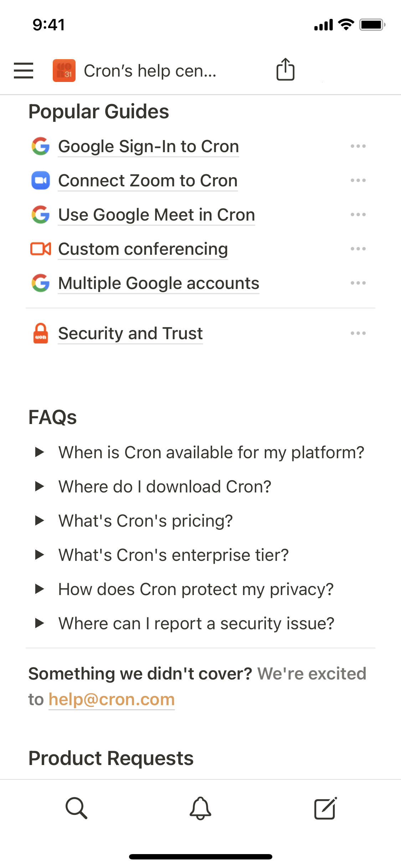Open the hamburger sidebar menu
This screenshot has height=868, width=401.
pyautogui.click(x=24, y=71)
